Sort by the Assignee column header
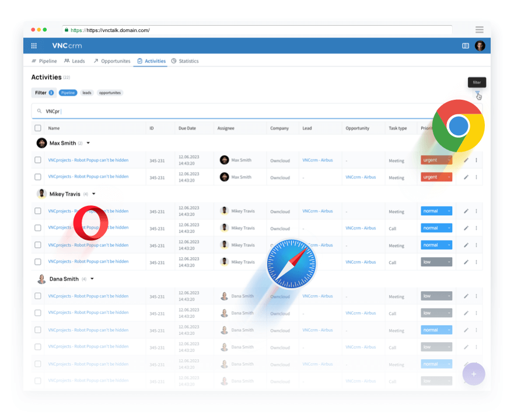 point(226,128)
